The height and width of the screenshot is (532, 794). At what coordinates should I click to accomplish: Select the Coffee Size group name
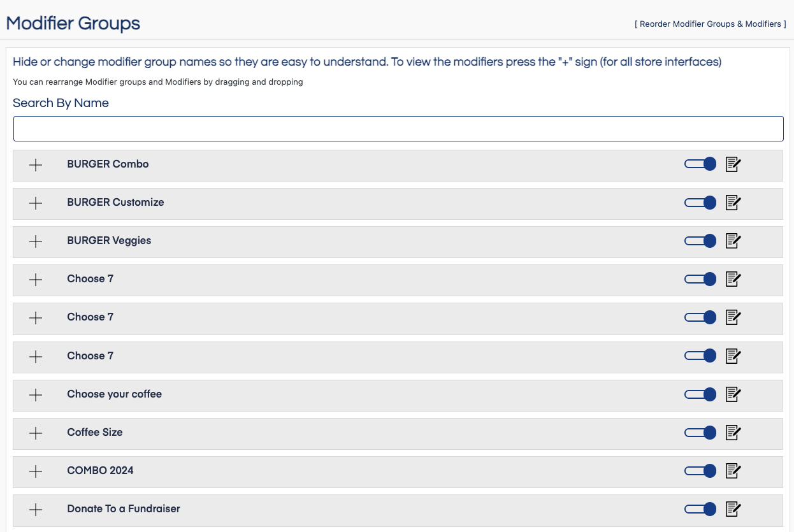coord(95,432)
